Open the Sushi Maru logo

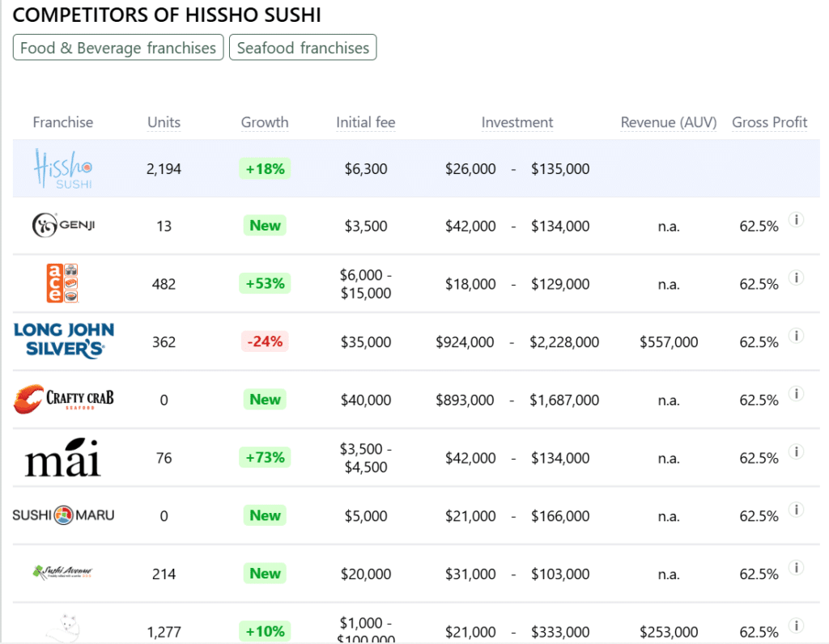63,515
